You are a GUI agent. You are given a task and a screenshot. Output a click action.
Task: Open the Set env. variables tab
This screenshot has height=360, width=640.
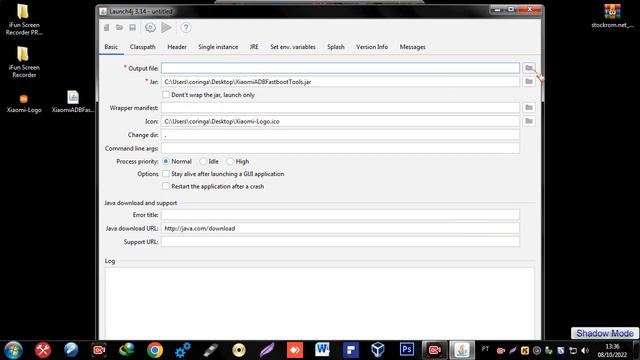(x=293, y=47)
